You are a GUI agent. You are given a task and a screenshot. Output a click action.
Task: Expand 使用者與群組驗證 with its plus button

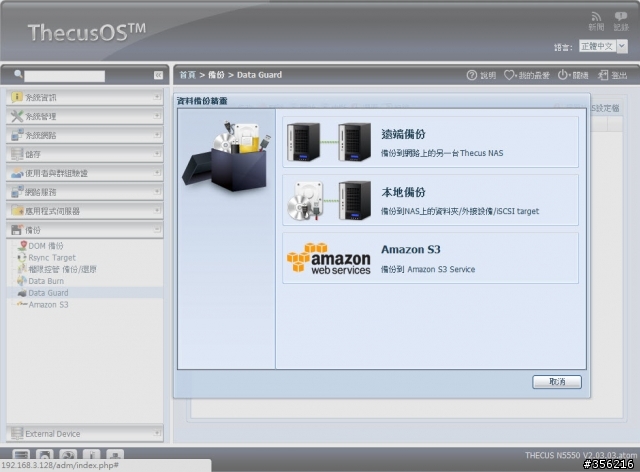tap(157, 173)
